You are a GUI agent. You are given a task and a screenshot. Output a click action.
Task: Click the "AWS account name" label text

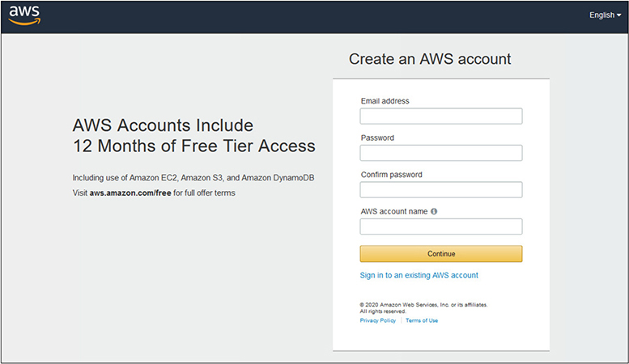click(393, 211)
